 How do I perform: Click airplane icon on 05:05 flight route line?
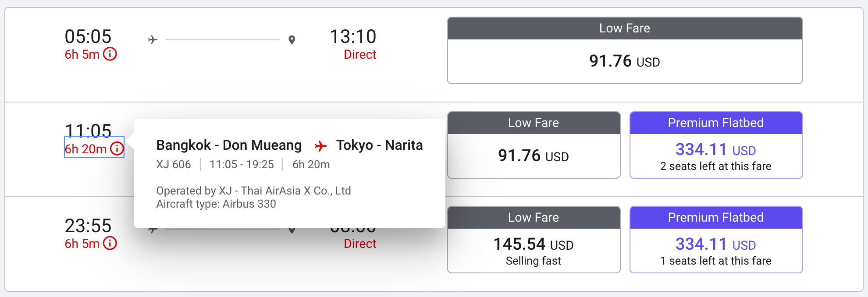click(x=153, y=40)
